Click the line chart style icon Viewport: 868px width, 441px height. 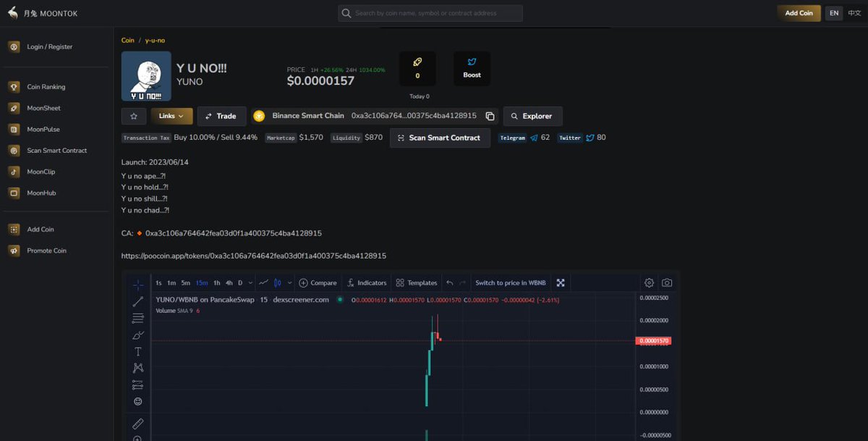(x=264, y=282)
